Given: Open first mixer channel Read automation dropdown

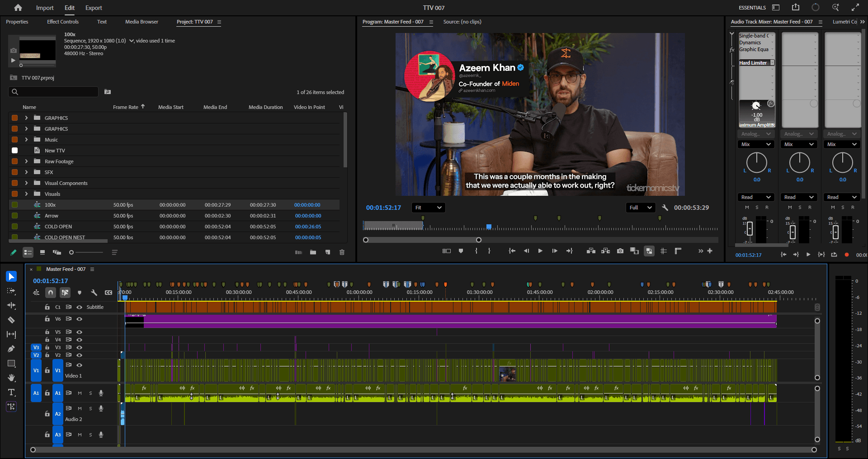Looking at the screenshot, I should click(756, 197).
